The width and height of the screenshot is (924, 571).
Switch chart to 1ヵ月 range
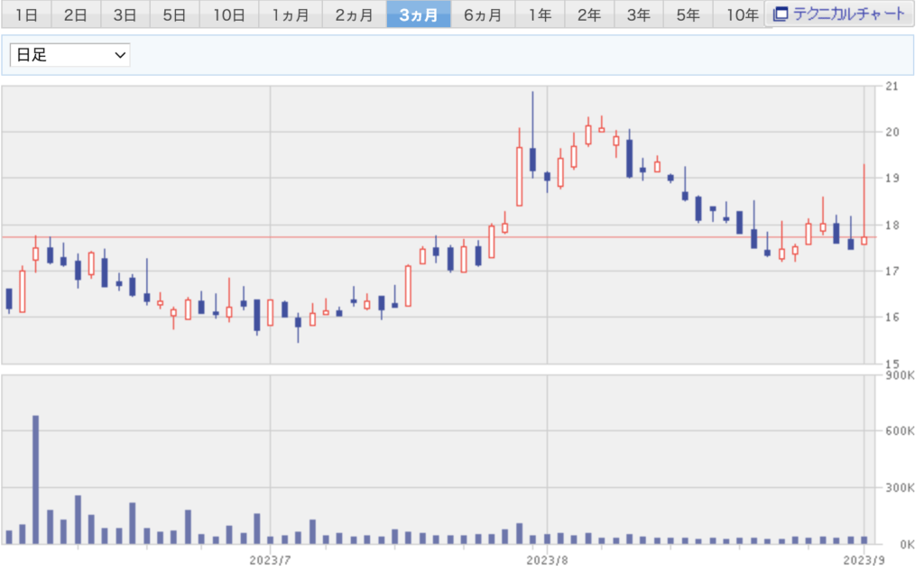290,14
